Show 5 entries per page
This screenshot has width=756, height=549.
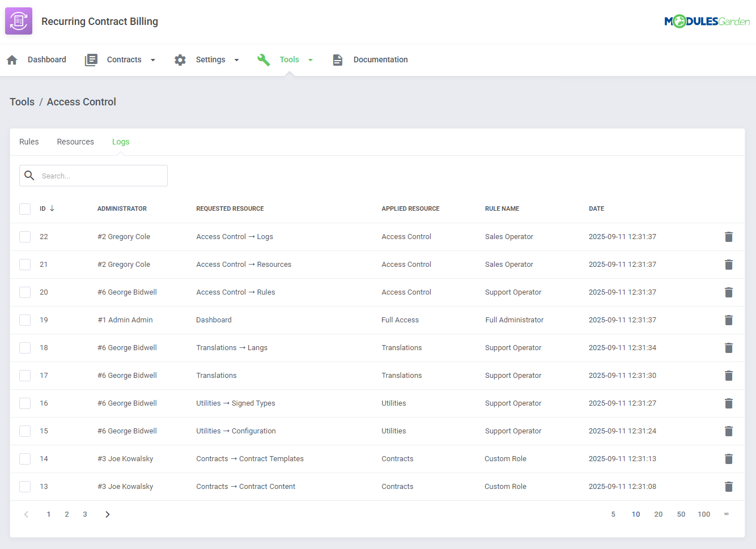(x=613, y=514)
